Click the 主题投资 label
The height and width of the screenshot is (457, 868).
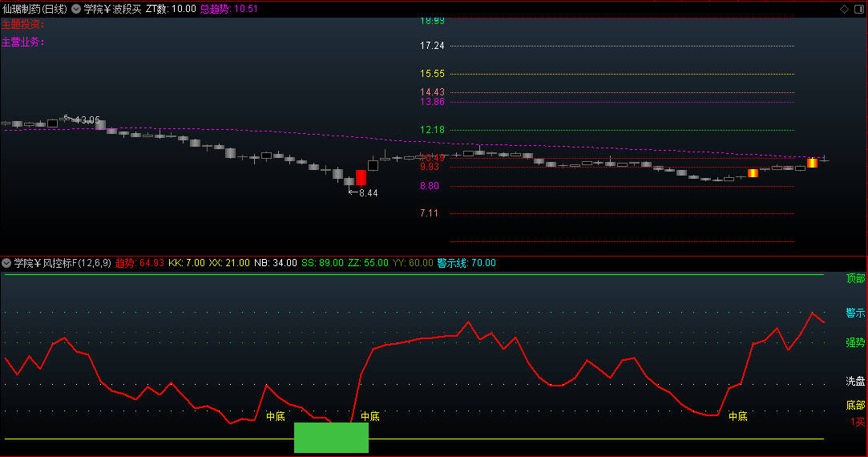click(x=22, y=24)
